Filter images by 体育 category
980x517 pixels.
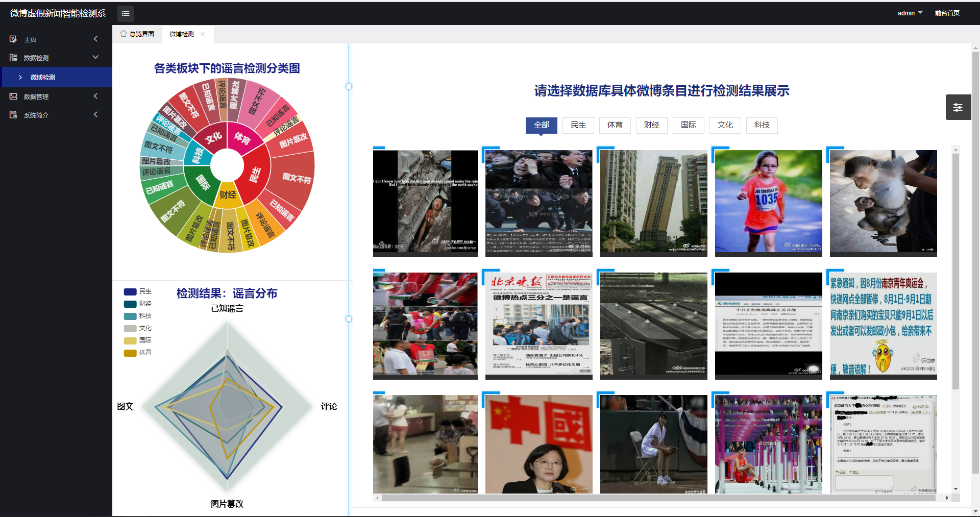[615, 125]
